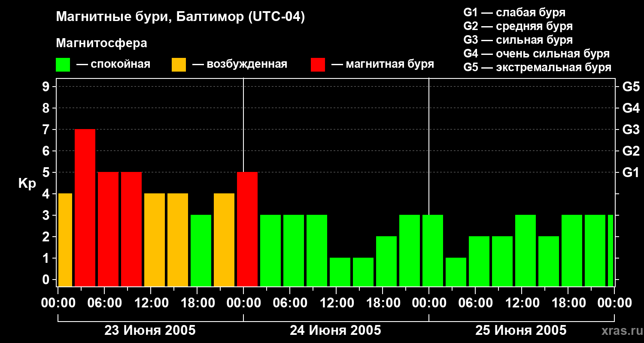Click the '— магнитная буря' legend label

[x=383, y=65]
